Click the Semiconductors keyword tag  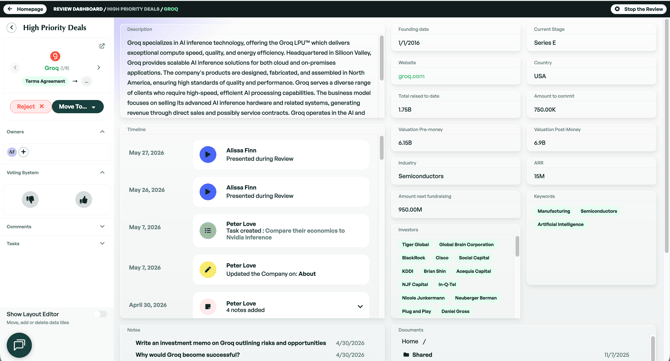point(599,211)
